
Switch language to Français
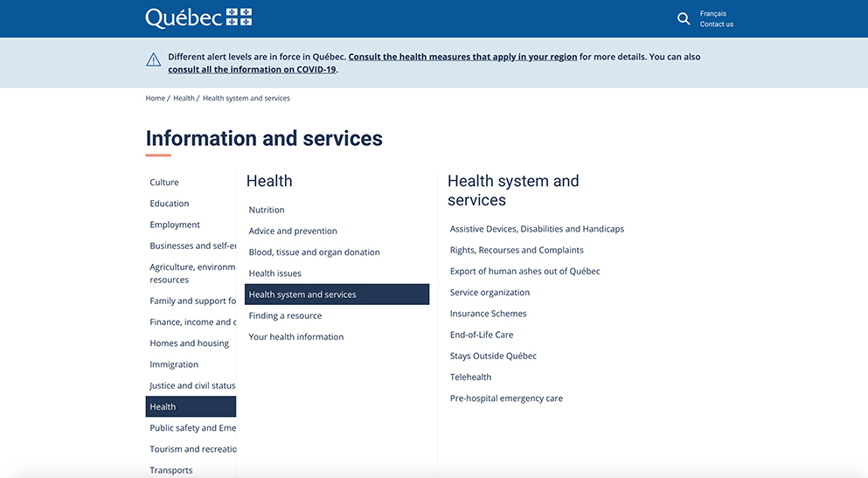pos(712,13)
